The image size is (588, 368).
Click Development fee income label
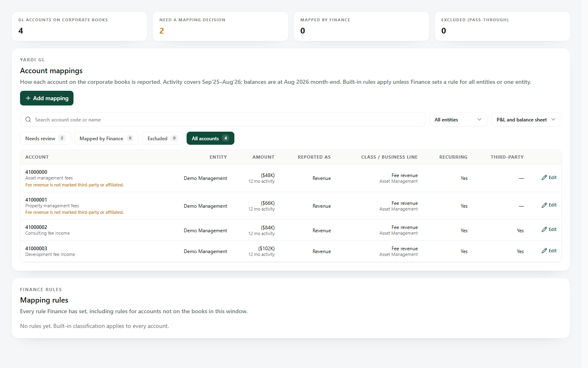50,255
